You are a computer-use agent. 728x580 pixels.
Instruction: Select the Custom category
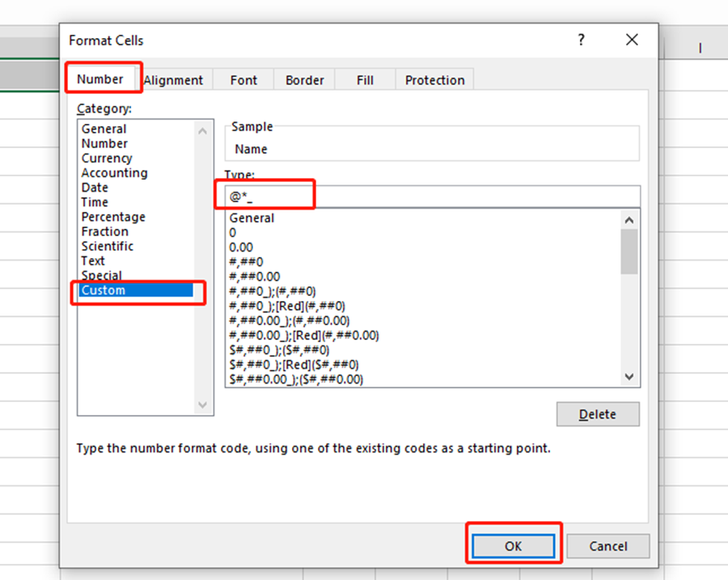[x=136, y=290]
